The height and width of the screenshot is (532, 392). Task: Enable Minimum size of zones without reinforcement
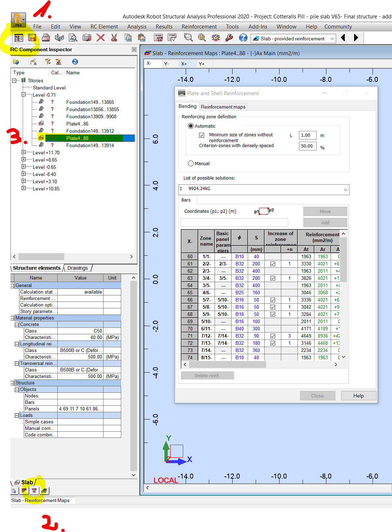[x=202, y=135]
